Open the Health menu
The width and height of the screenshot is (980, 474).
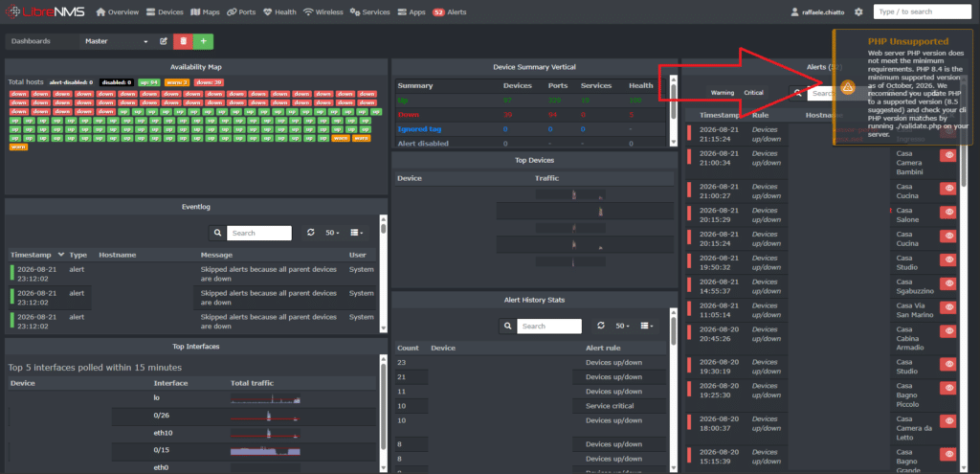(279, 11)
